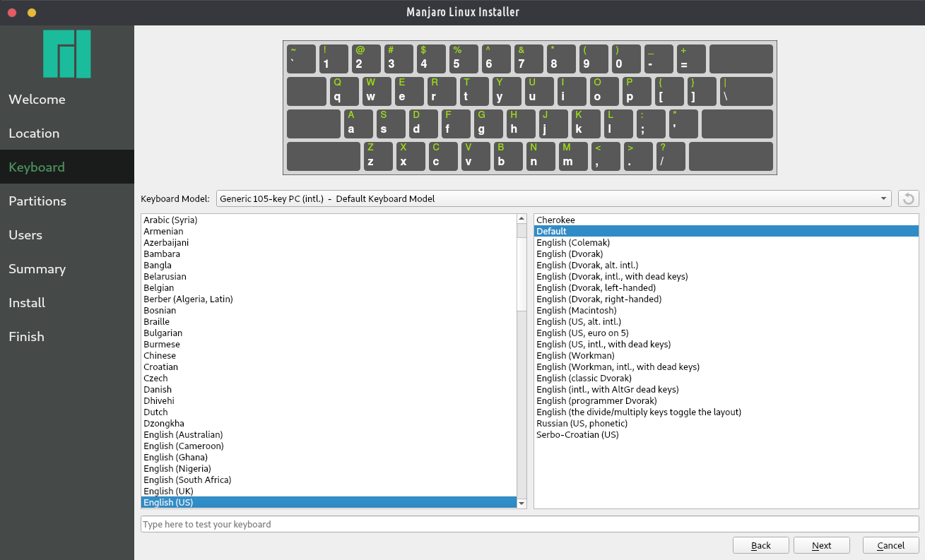This screenshot has height=560, width=925.
Task: Click the keyboard test input field
Action: [529, 524]
